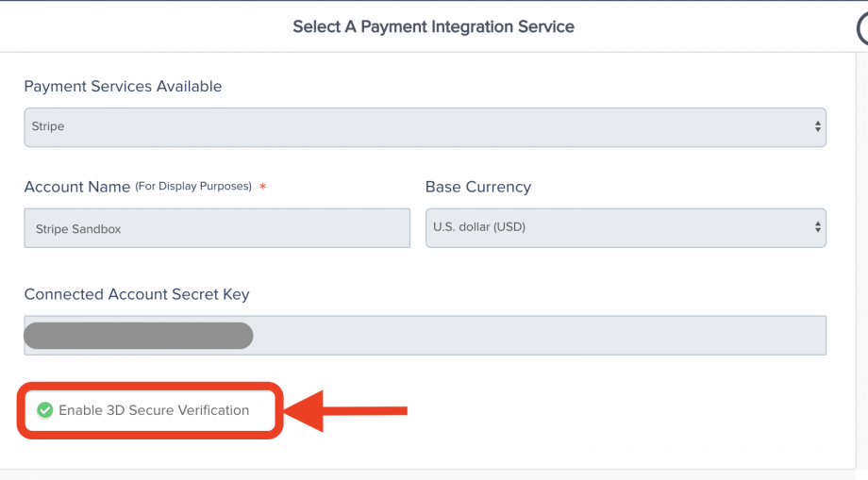Select the gray redacted secret key value

click(139, 336)
